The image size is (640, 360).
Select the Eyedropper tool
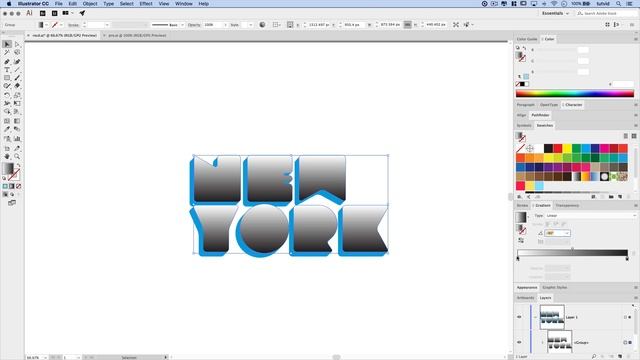7,129
